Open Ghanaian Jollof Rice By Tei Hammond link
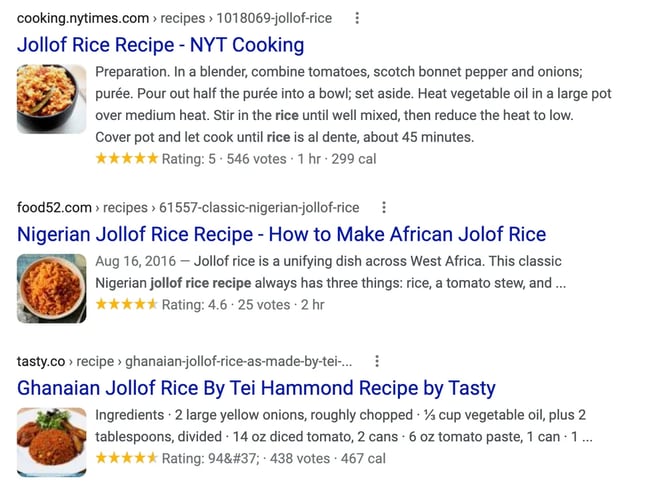This screenshot has height=490, width=650. 256,388
